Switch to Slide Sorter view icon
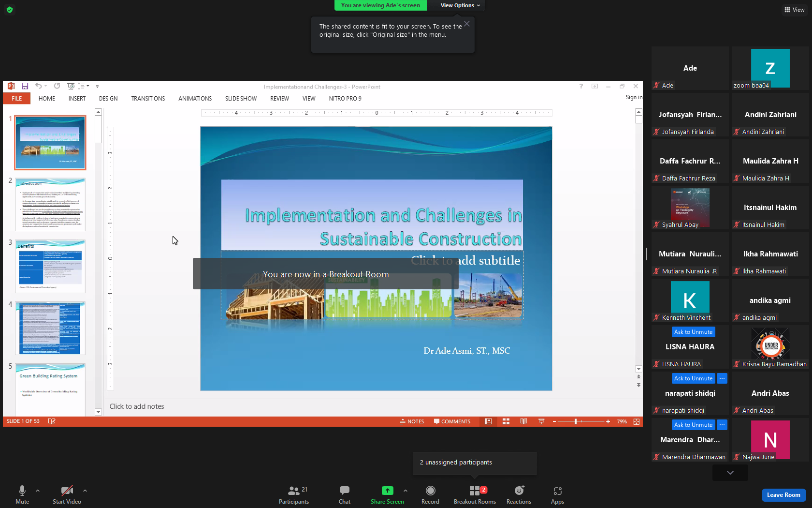This screenshot has width=812, height=508. pos(506,421)
